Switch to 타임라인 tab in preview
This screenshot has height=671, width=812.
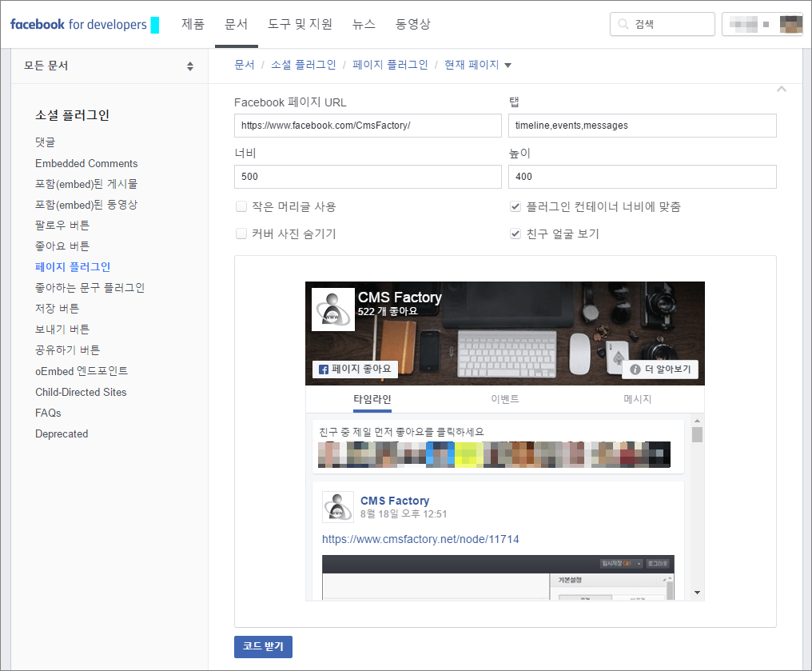click(x=372, y=399)
